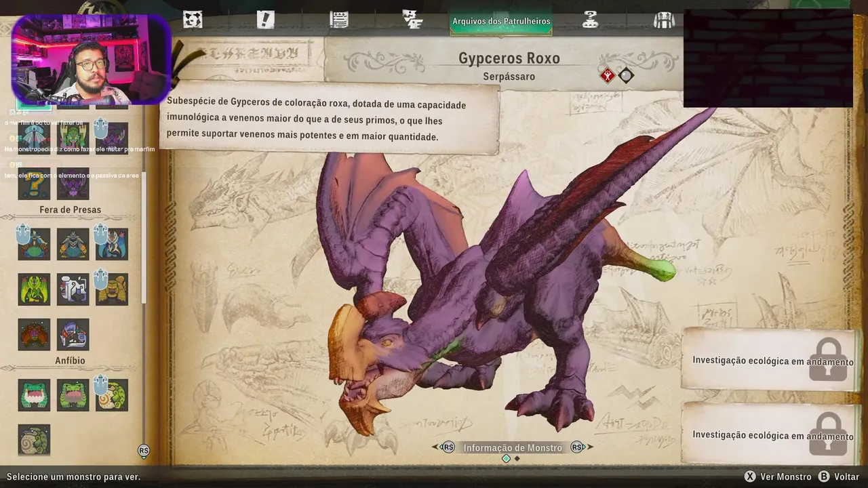
Task: Select the white-and-black Fera de Presas monster icon
Action: coord(73,289)
